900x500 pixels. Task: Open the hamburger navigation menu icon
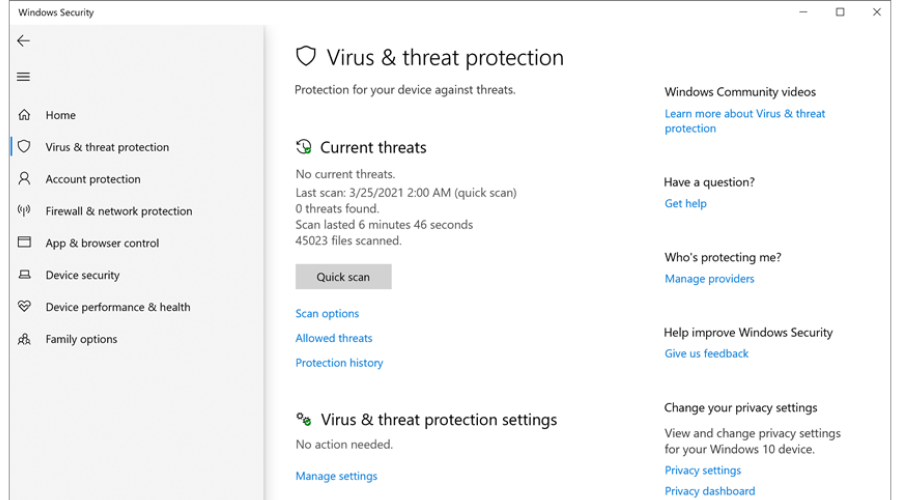point(24,76)
